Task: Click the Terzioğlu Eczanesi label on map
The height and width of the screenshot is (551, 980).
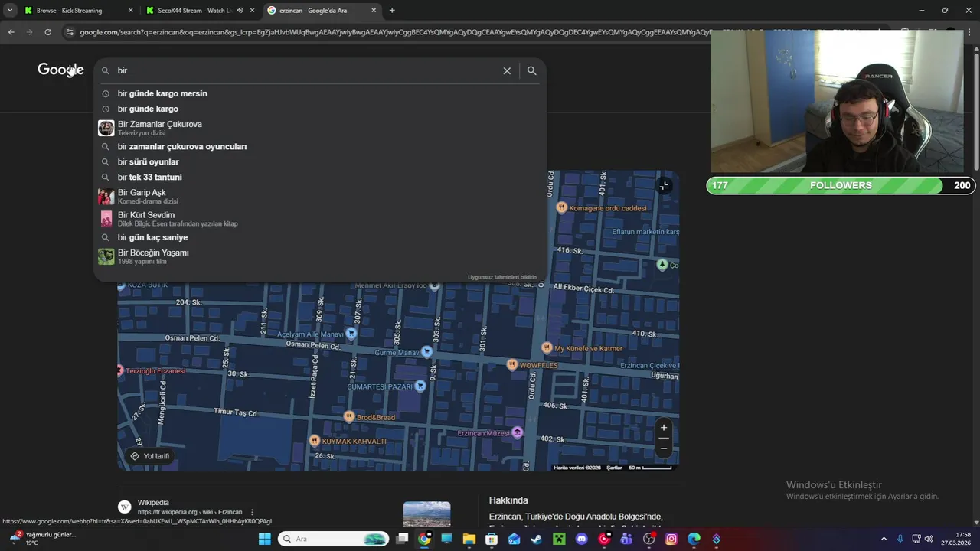Action: coord(155,371)
